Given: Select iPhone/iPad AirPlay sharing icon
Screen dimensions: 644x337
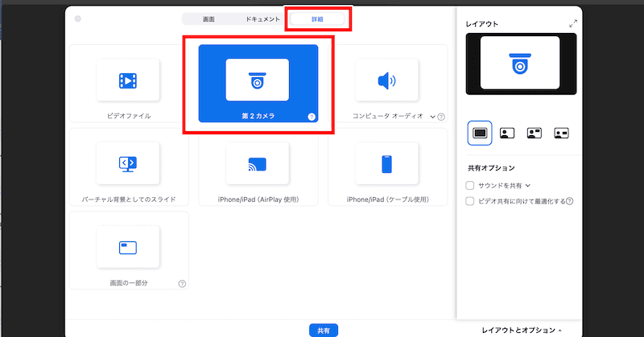Looking at the screenshot, I should (258, 163).
